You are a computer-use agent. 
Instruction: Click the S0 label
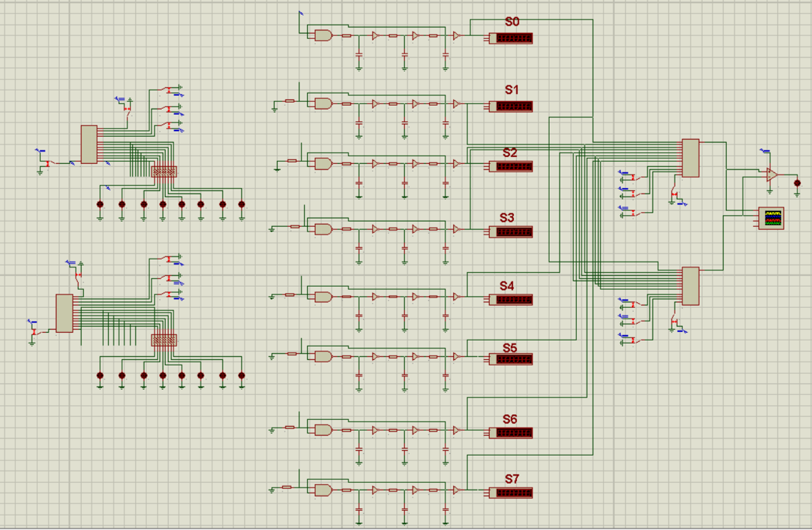[512, 22]
